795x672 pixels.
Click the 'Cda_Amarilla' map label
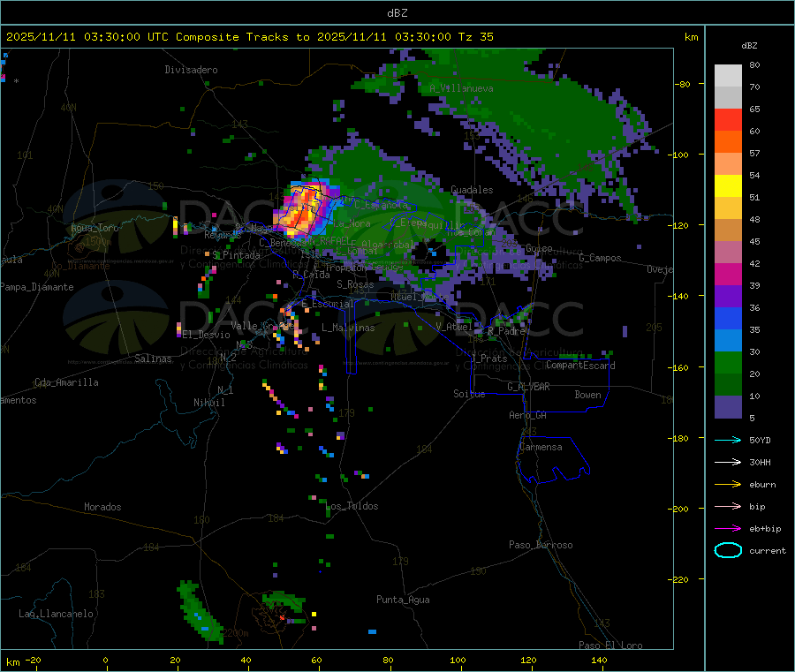coord(66,382)
